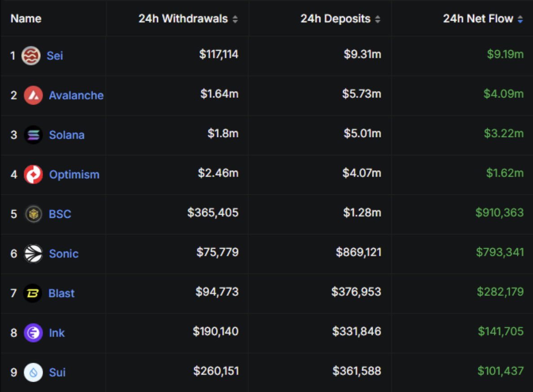
Task: Sort by 24h Withdrawals arrow icon
Action: 235,19
